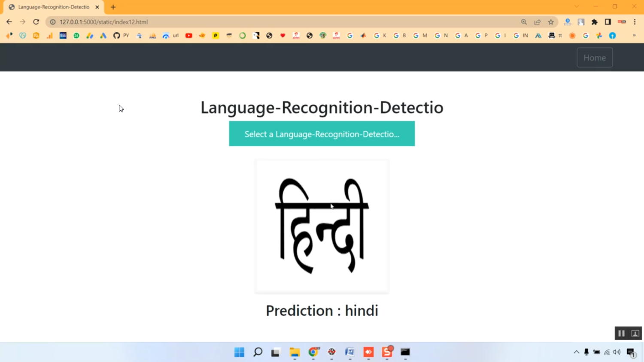Click the Select a Language-Recognition-Detectio button

322,133
